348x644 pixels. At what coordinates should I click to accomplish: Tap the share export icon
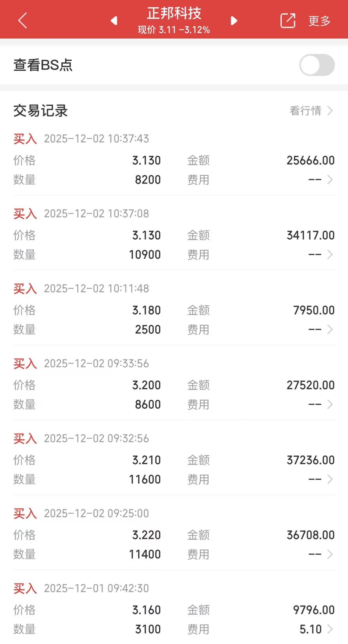(x=288, y=20)
